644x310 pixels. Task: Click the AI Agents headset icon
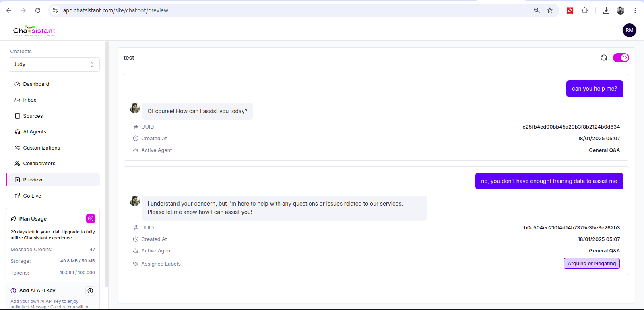[17, 132]
